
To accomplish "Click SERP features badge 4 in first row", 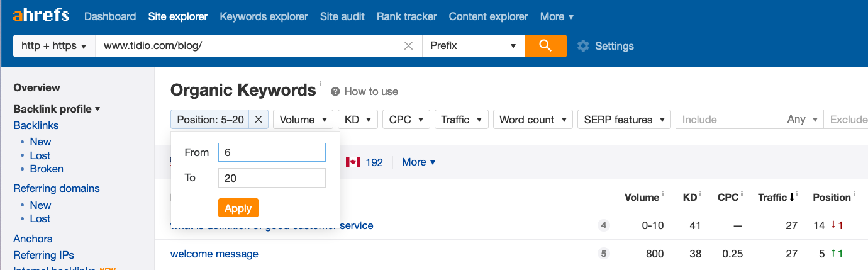I will point(604,225).
